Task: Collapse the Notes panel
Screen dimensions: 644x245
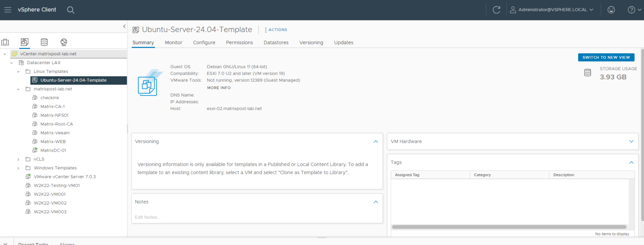Action: click(376, 201)
